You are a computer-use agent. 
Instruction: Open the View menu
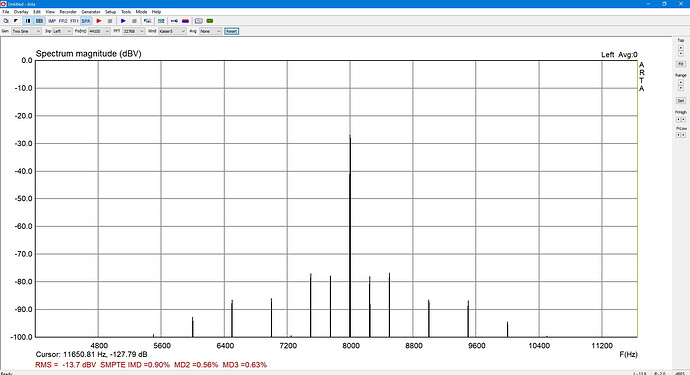click(50, 12)
